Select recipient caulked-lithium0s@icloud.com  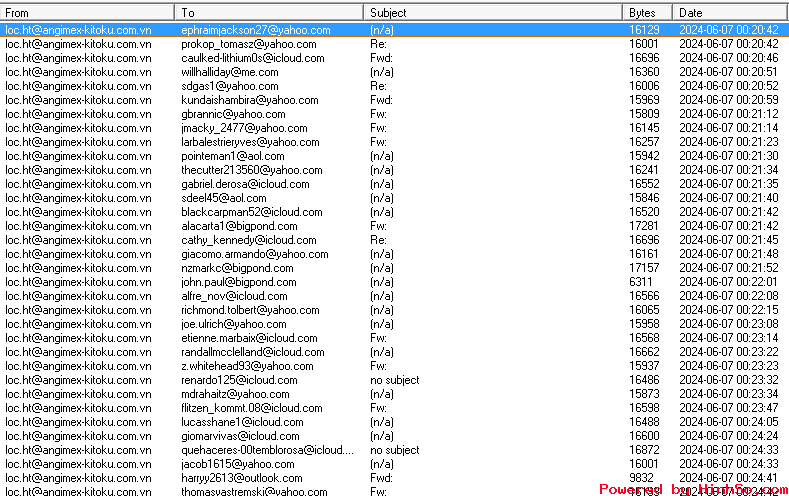(x=253, y=58)
